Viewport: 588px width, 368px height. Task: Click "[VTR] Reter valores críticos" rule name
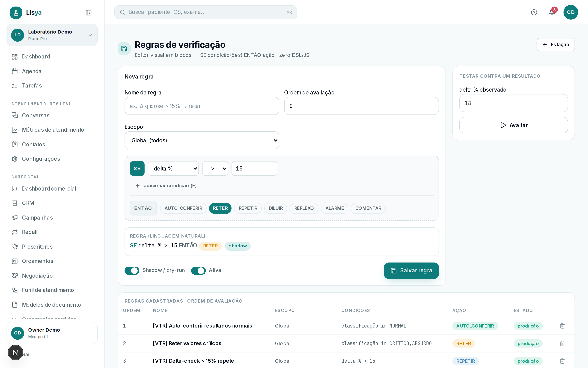[x=187, y=343]
